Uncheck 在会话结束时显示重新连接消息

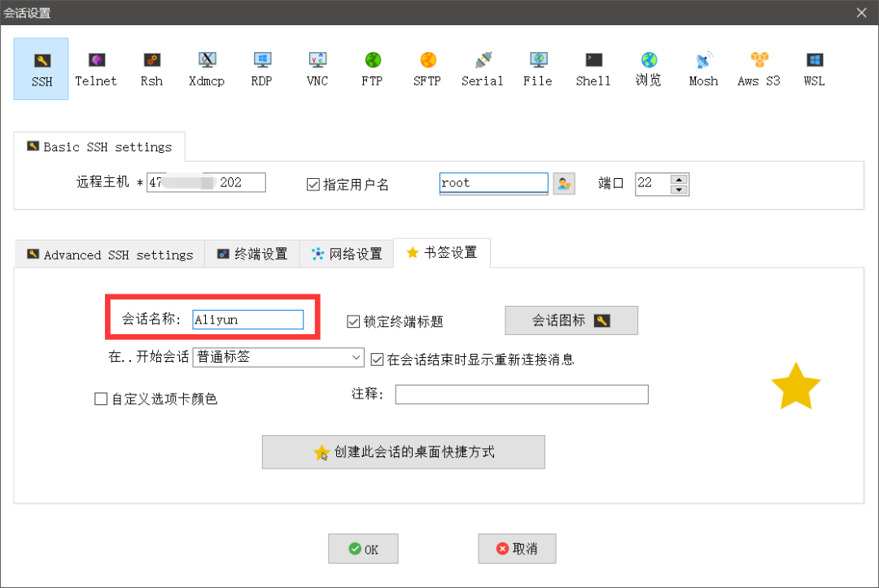coord(376,359)
